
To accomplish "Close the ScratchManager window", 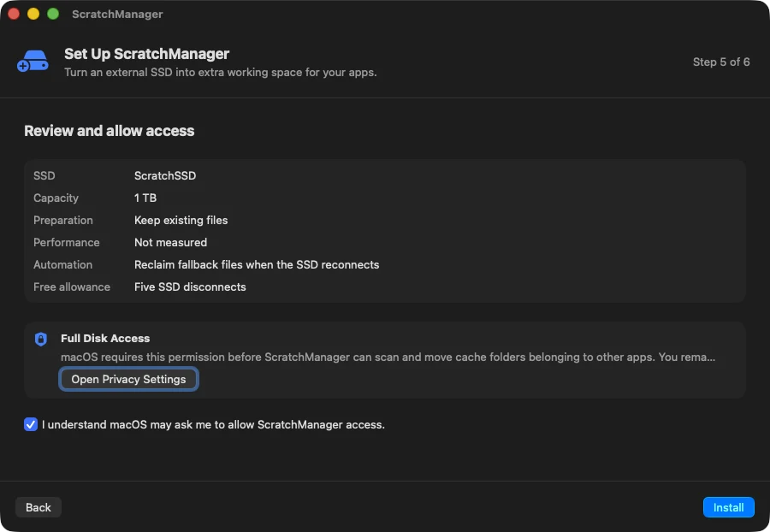I will (x=14, y=14).
